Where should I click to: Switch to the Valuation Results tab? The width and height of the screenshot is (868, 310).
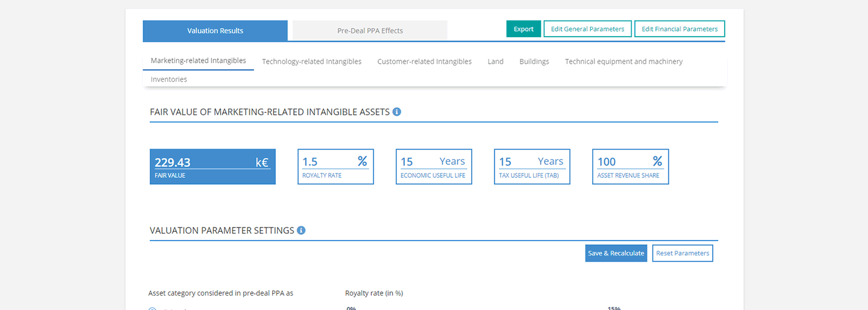215,30
